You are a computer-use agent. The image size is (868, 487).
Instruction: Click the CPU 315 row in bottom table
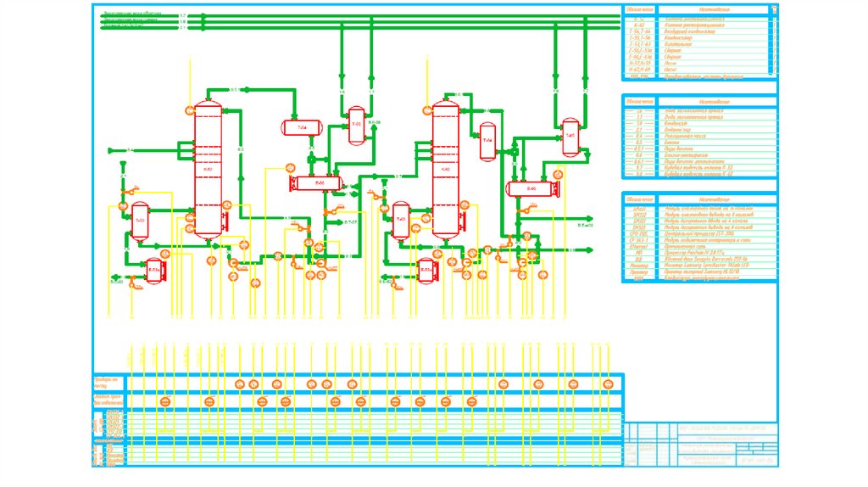[699, 234]
